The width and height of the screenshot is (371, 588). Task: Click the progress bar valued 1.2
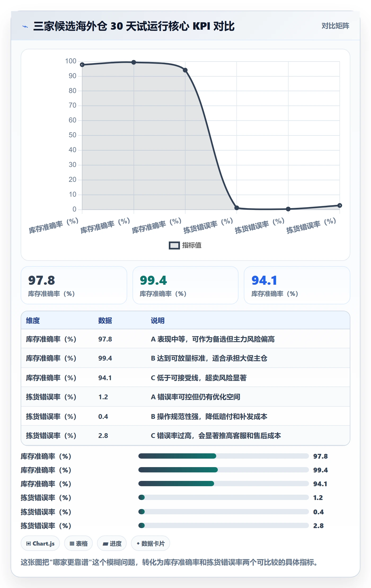[223, 497]
